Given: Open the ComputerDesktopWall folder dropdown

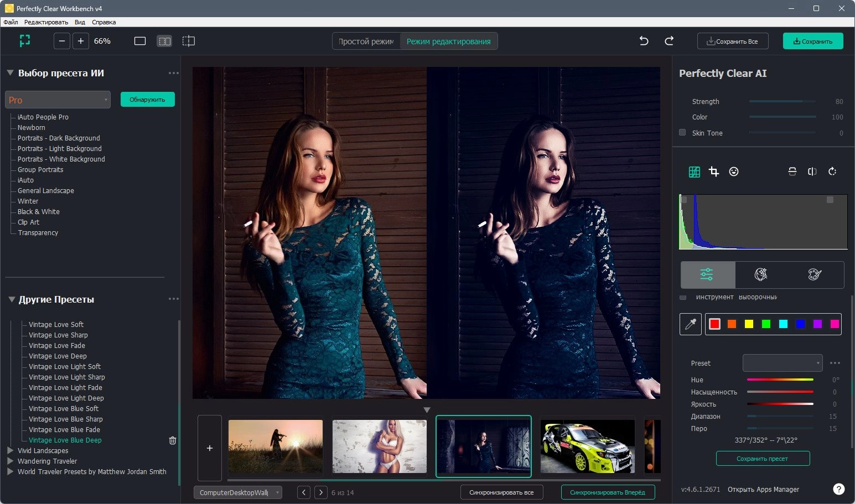Looking at the screenshot, I should [238, 492].
